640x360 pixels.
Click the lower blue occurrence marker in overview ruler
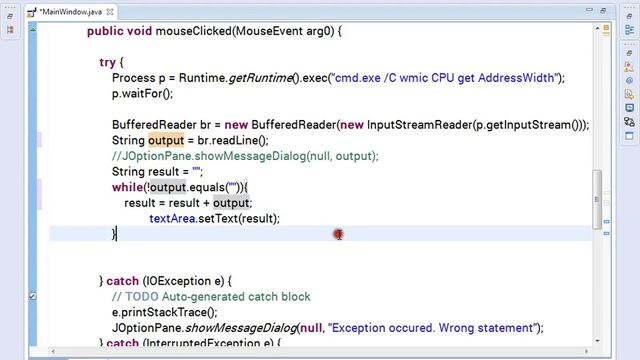pyautogui.click(x=607, y=233)
